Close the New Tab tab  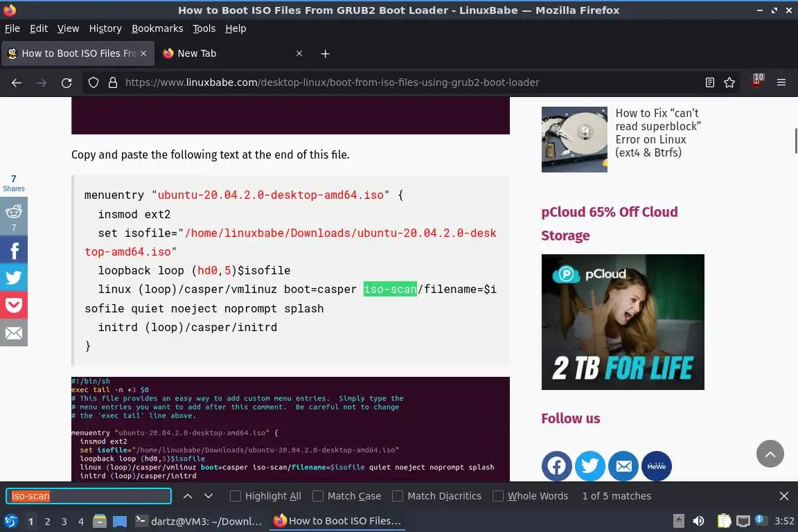pyautogui.click(x=299, y=53)
